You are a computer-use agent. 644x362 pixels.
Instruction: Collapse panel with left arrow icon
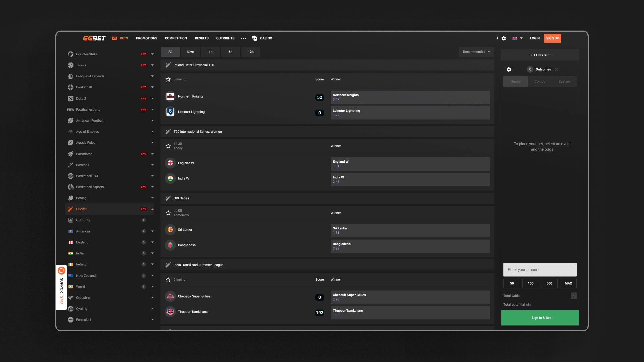point(497,38)
